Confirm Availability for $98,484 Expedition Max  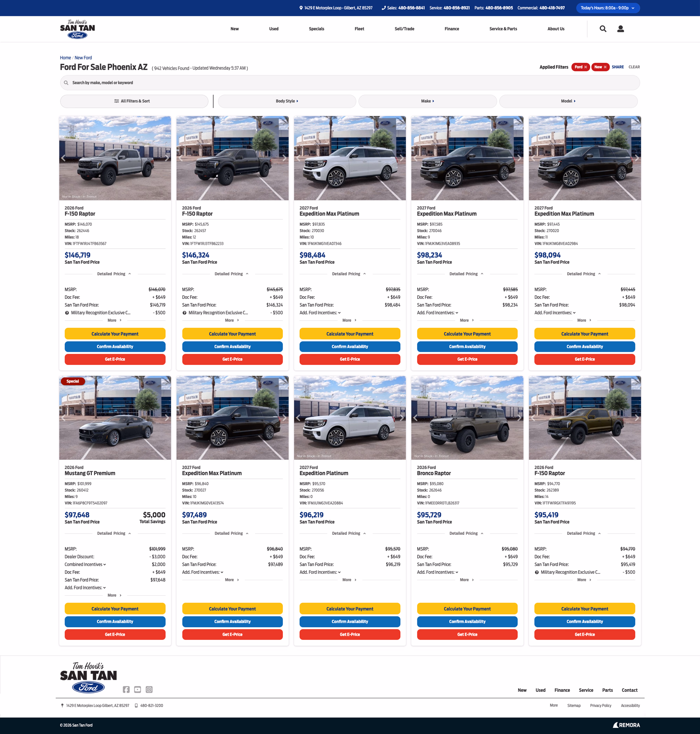click(x=350, y=347)
